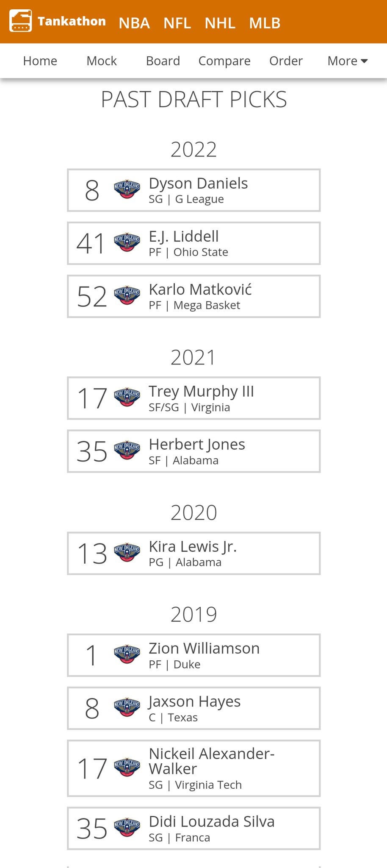
Task: Click Pelicans logo next to E.J. Liddell
Action: pyautogui.click(x=127, y=243)
